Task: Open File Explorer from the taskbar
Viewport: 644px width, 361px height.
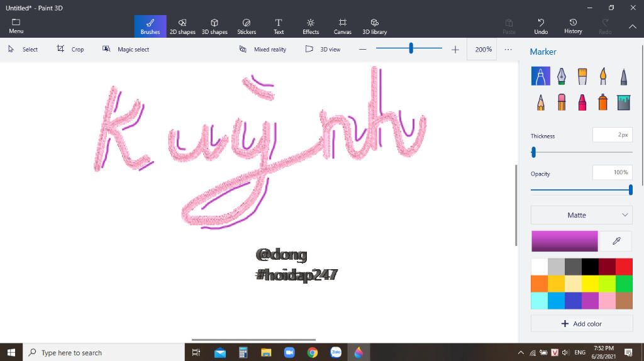Action: pos(266,352)
